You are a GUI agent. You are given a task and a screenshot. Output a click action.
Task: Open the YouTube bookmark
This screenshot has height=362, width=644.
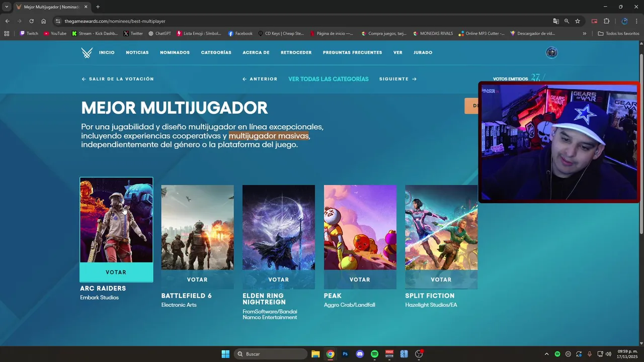(x=55, y=34)
